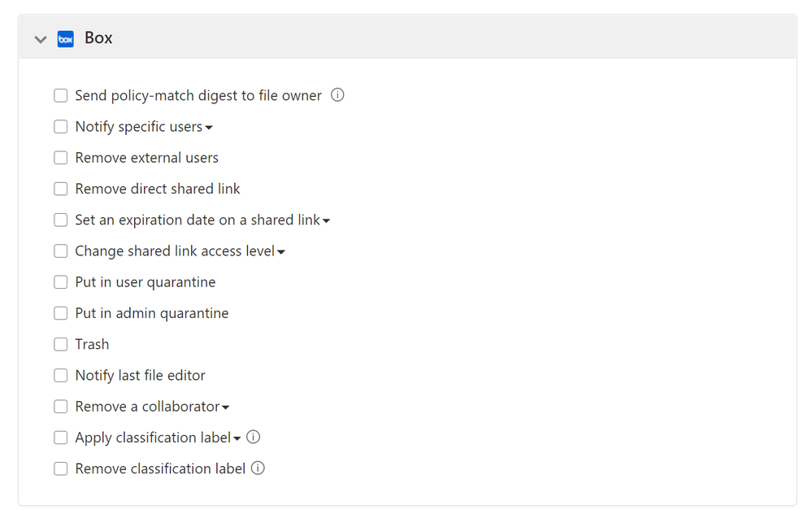Check Notify last file editor checkbox
Screen dimensions: 812x510
[x=61, y=375]
